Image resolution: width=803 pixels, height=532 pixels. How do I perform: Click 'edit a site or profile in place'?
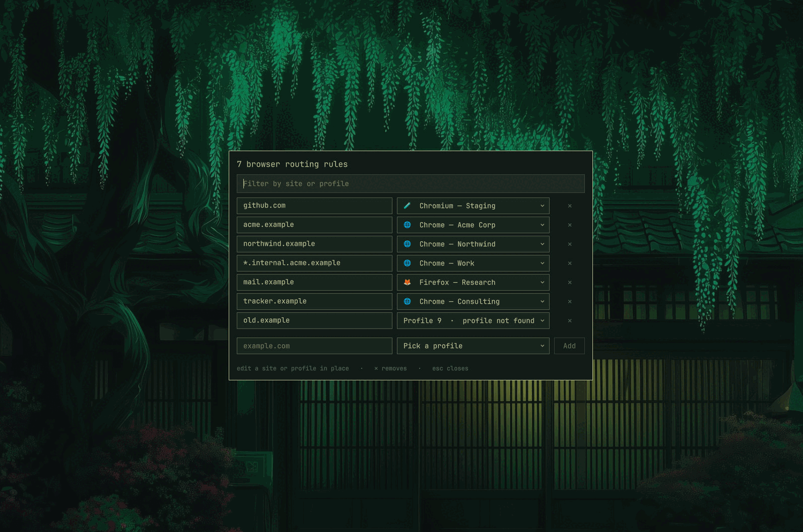pos(293,368)
